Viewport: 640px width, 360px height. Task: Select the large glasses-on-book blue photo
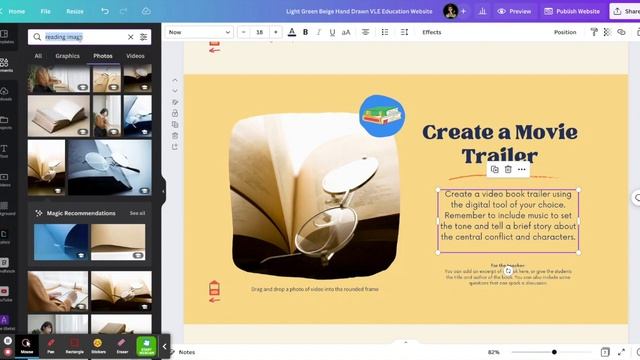coord(110,168)
